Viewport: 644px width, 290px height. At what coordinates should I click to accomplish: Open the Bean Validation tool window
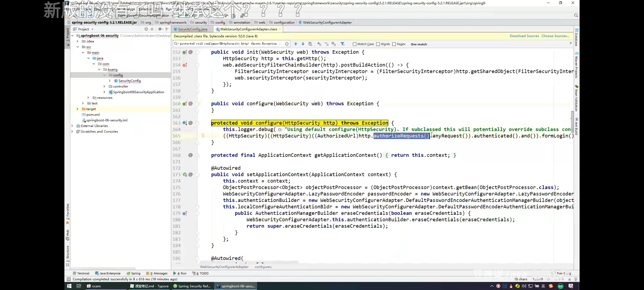coord(577,98)
